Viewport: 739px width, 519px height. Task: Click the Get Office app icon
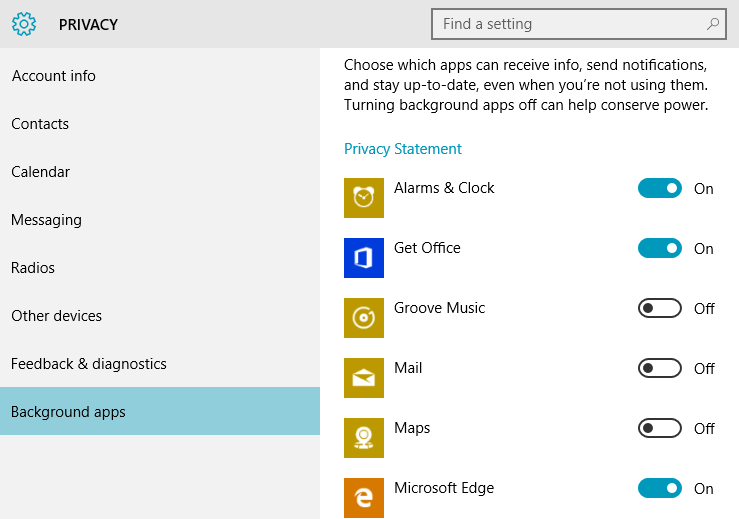[364, 258]
